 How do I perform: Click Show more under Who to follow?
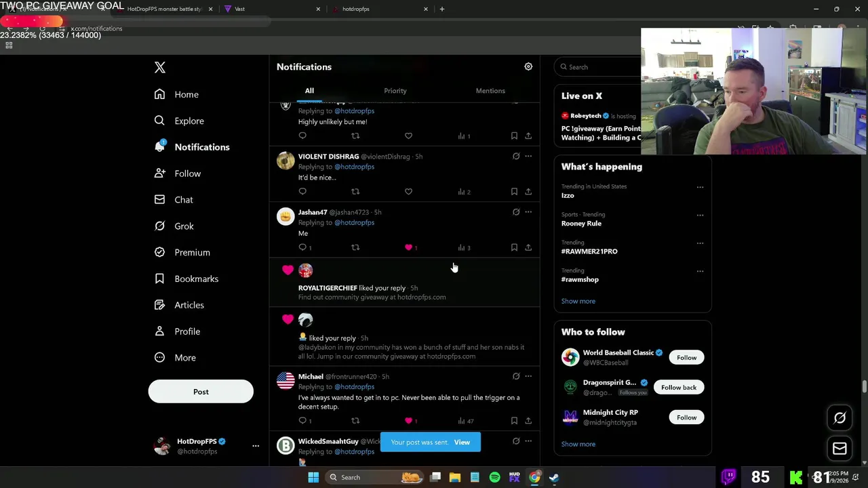click(x=578, y=444)
